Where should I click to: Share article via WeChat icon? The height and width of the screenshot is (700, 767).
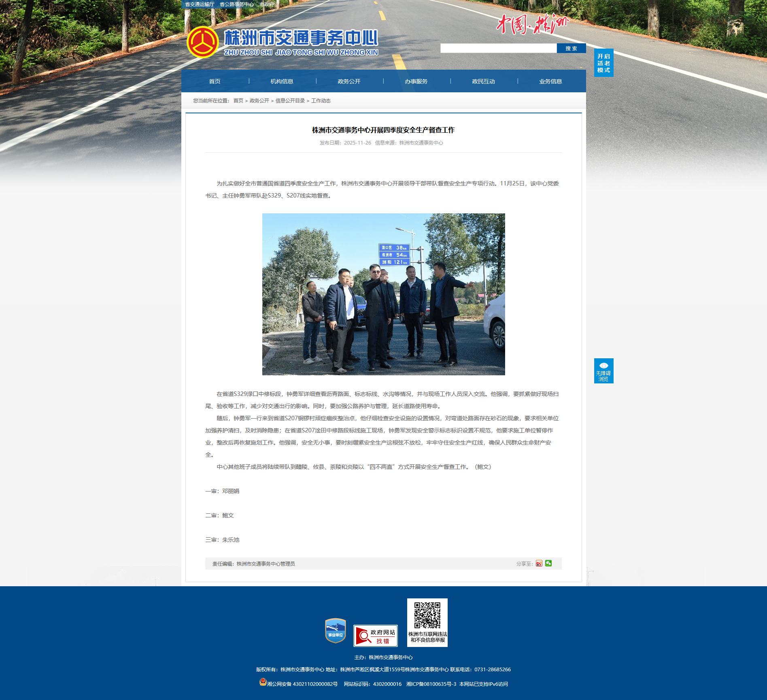tap(548, 563)
